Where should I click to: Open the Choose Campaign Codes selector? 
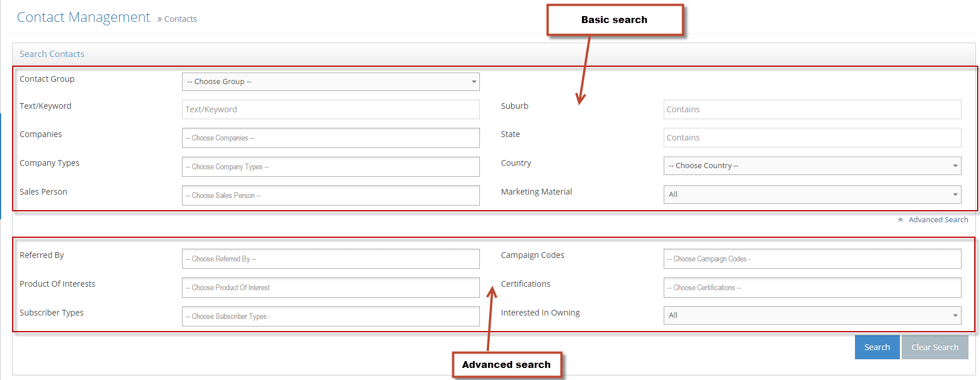tap(812, 259)
